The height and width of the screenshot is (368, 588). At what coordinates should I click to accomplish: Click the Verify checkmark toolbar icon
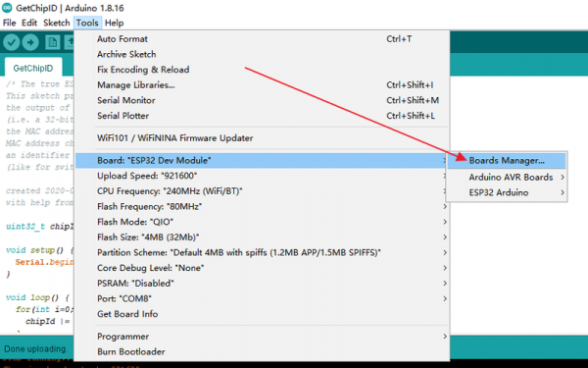[11, 42]
